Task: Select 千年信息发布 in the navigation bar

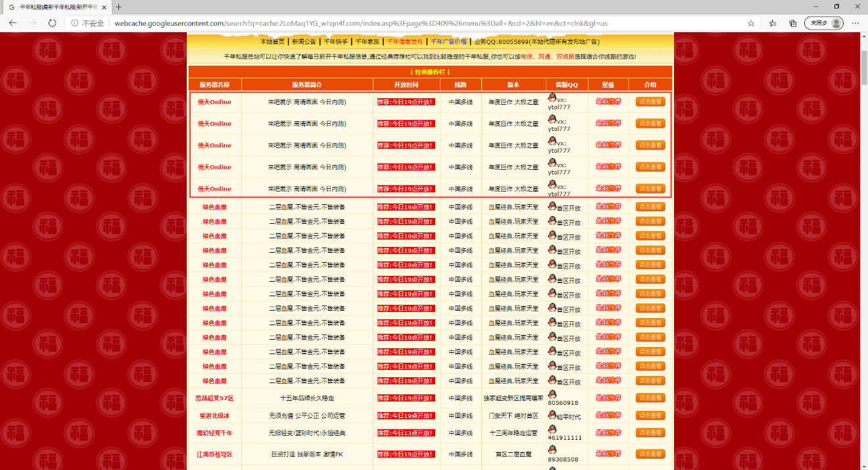Action: (x=404, y=41)
